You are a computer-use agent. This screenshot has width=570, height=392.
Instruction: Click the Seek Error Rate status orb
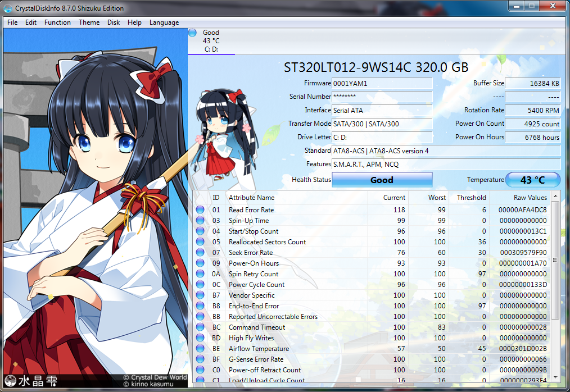tap(200, 252)
